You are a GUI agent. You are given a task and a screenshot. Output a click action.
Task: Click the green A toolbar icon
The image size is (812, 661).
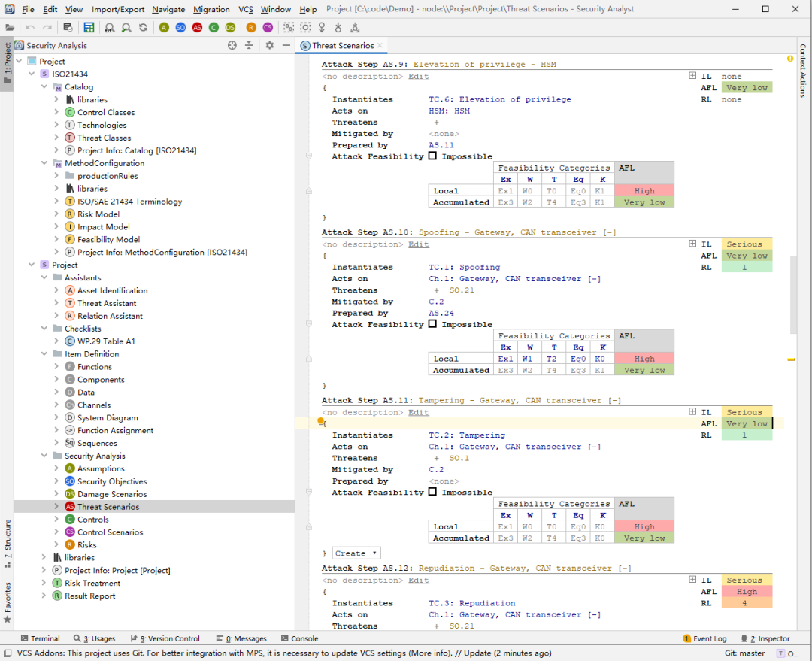coord(164,27)
